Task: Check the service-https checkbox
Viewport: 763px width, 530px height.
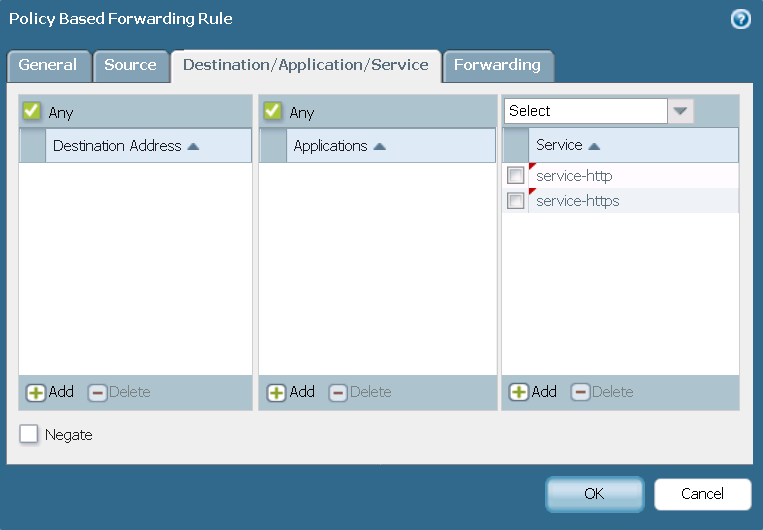Action: point(516,201)
